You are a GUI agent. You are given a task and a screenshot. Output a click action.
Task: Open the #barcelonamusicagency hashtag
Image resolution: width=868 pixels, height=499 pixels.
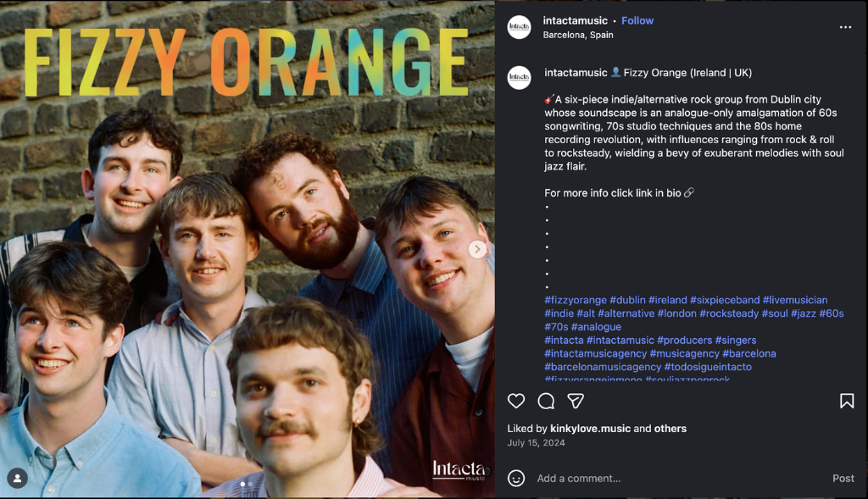coord(603,367)
